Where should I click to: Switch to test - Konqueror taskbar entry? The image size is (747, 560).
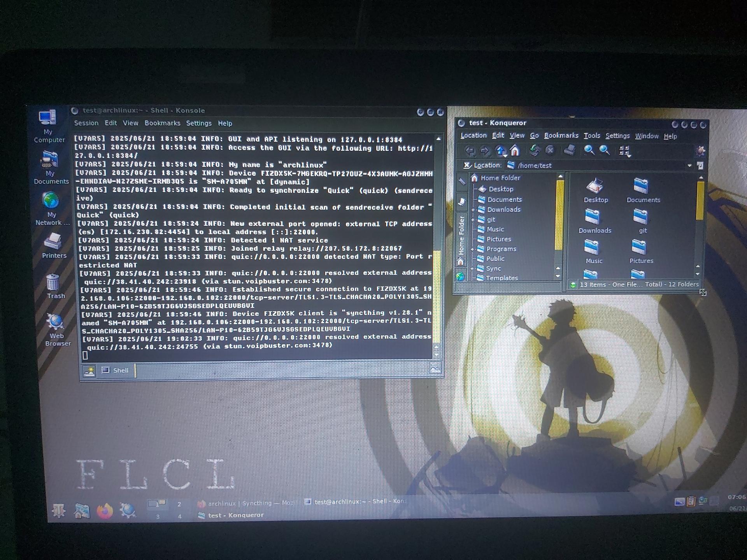[231, 515]
